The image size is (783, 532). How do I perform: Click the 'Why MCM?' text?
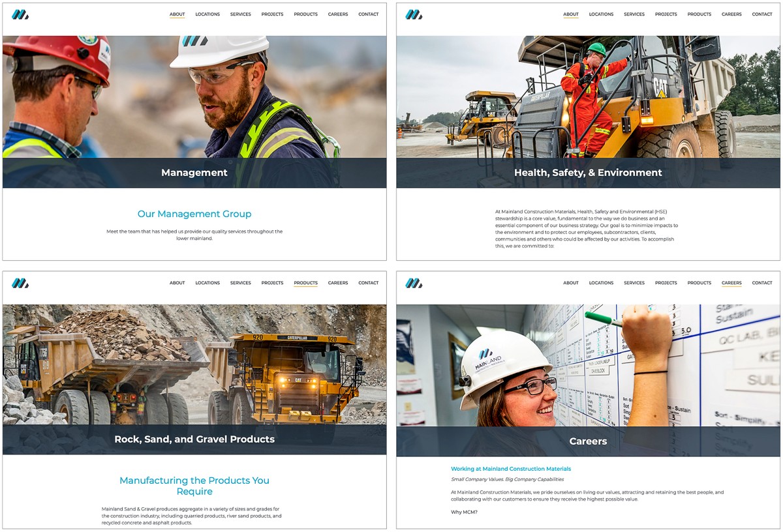click(464, 512)
